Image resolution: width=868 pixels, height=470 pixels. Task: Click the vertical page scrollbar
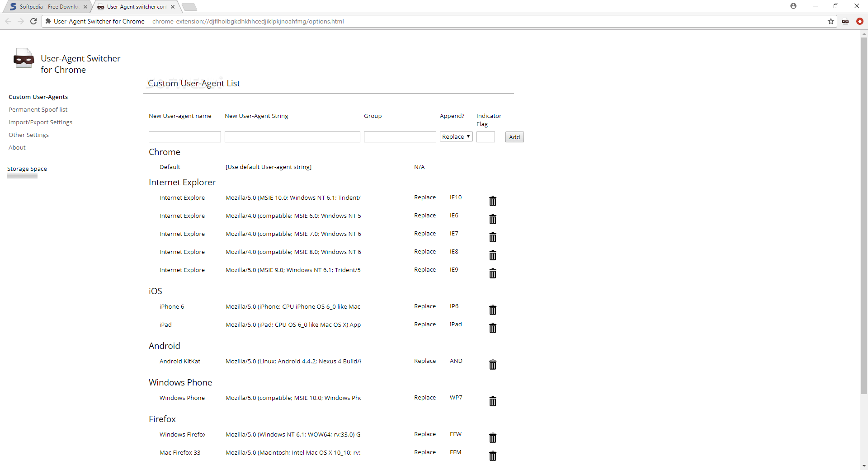pos(864,217)
